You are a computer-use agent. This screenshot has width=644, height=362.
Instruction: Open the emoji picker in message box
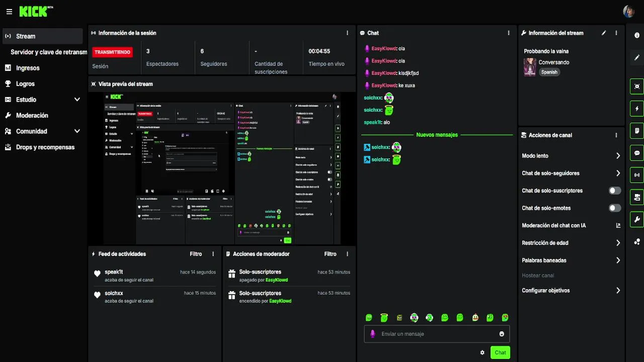point(502,334)
